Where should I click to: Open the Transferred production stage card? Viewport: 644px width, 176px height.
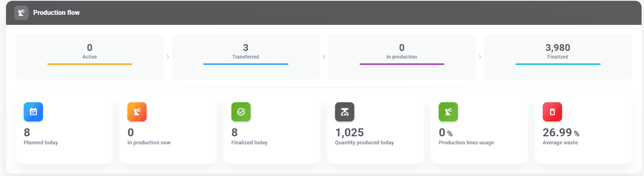[246, 57]
